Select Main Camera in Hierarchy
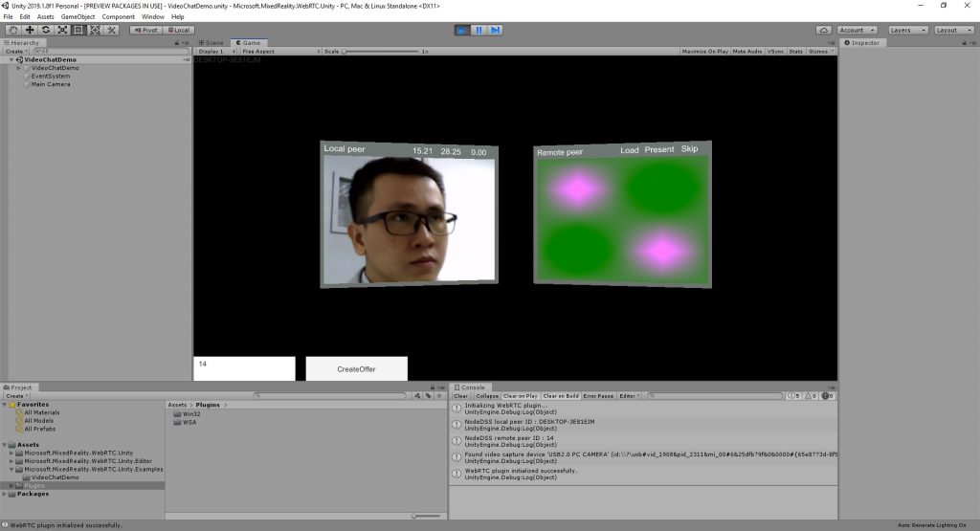Viewport: 980px width, 531px height. point(51,84)
